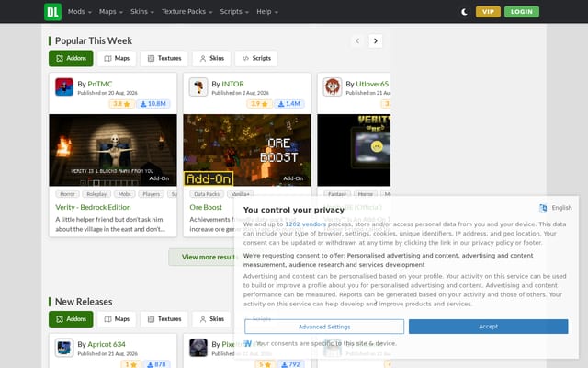Open Apricot 634 author profile link

pyautogui.click(x=107, y=344)
